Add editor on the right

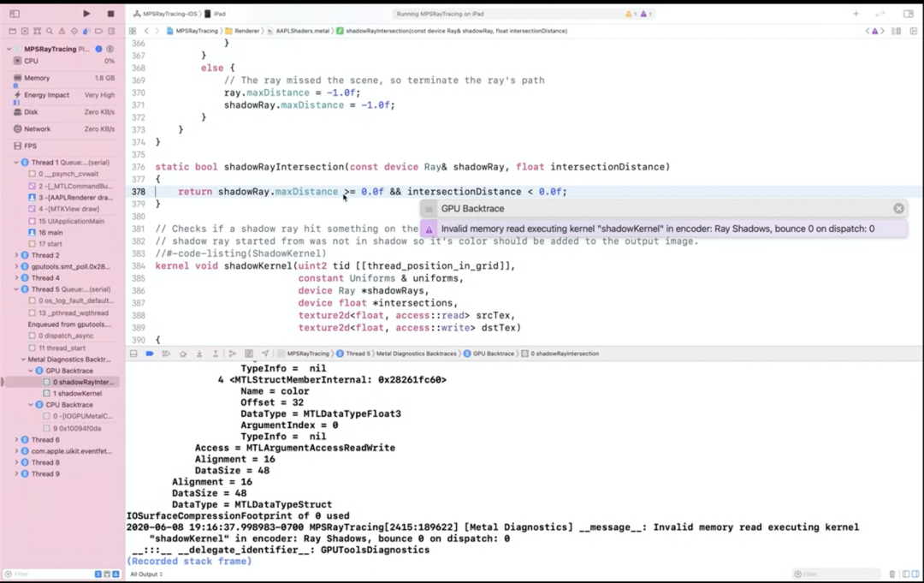[914, 31]
